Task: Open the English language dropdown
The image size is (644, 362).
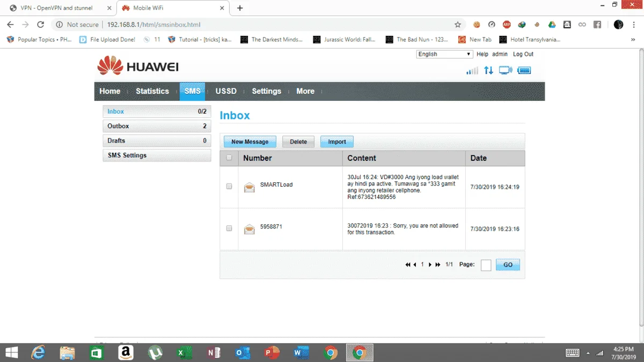Action: coord(444,54)
